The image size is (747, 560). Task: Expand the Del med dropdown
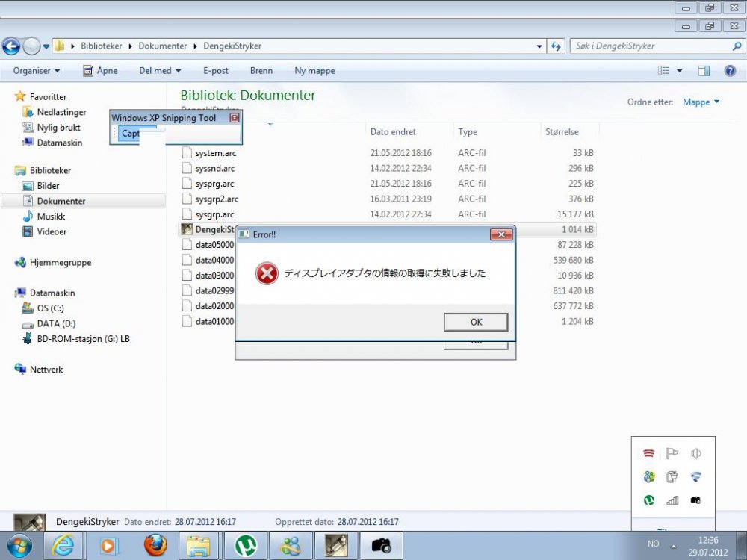tap(160, 71)
